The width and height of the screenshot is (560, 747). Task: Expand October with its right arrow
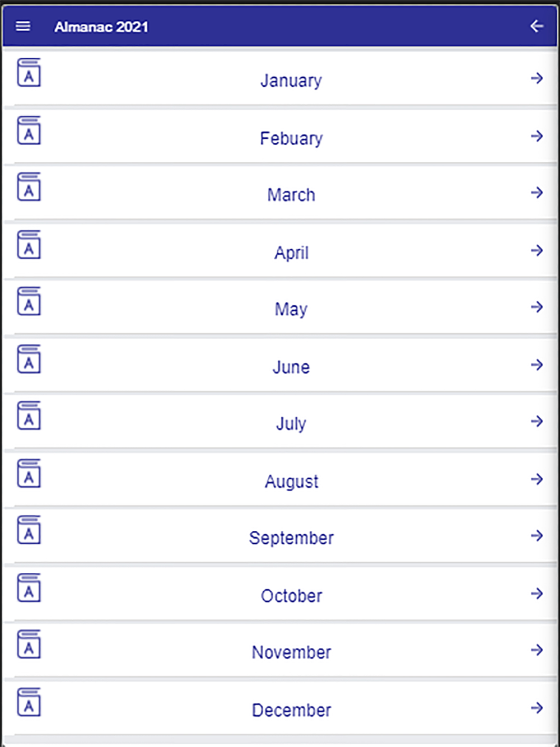pos(536,594)
